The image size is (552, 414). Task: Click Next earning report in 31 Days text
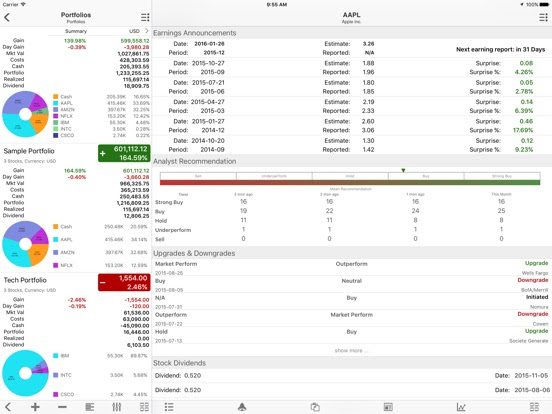(x=501, y=49)
